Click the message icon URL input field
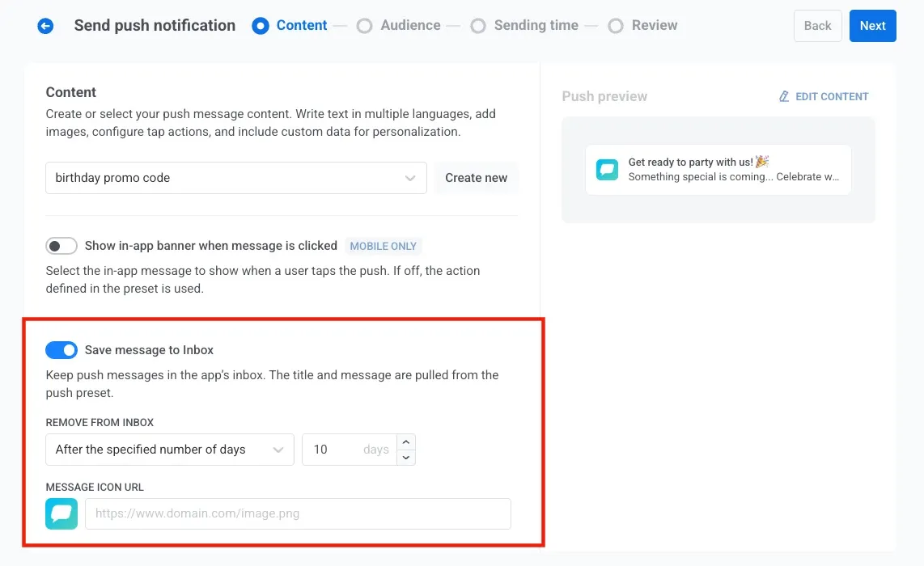This screenshot has height=566, width=924. [x=298, y=513]
